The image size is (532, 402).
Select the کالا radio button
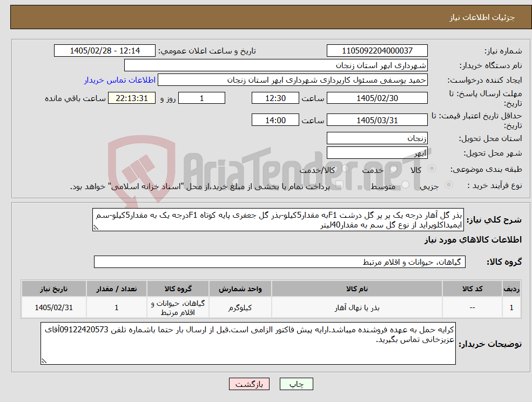432,169
